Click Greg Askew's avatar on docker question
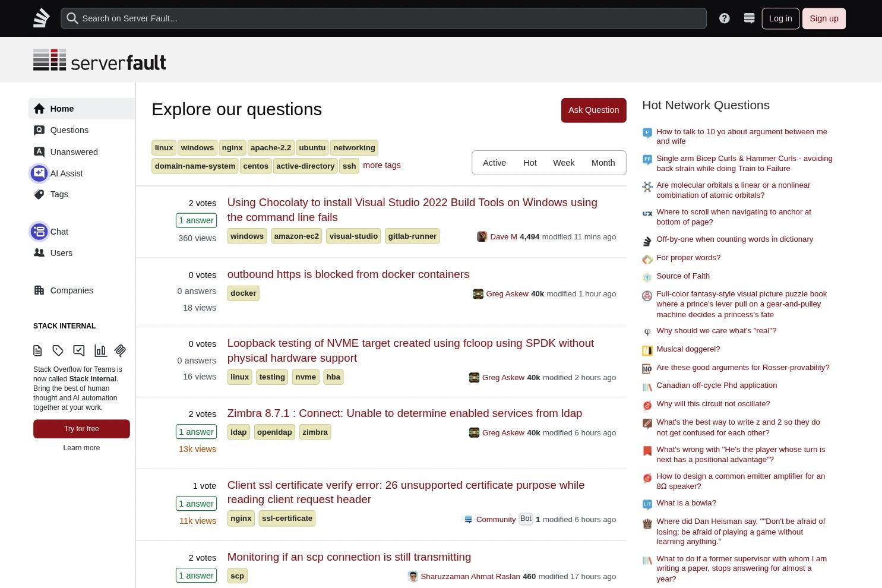882x588 pixels. pyautogui.click(x=478, y=293)
